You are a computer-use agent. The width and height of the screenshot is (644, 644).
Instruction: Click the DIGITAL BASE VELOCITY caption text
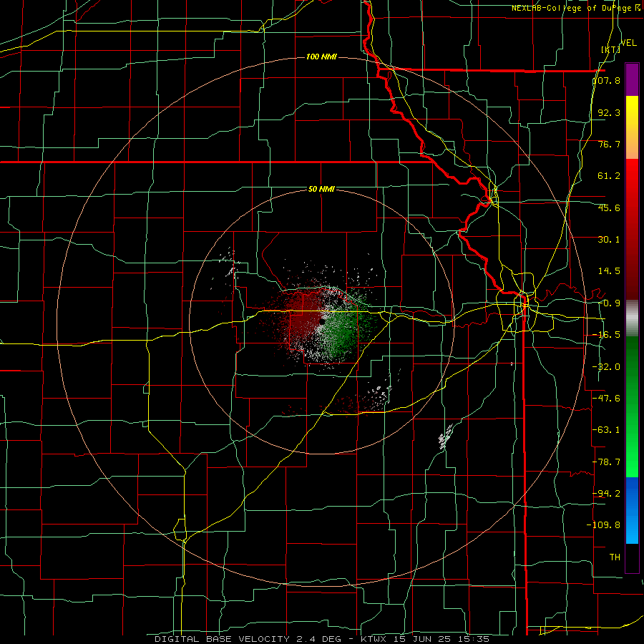pyautogui.click(x=222, y=639)
